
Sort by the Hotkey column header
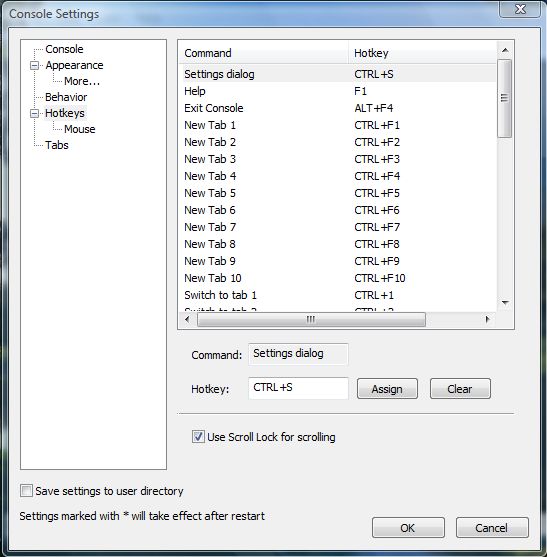pyautogui.click(x=422, y=53)
